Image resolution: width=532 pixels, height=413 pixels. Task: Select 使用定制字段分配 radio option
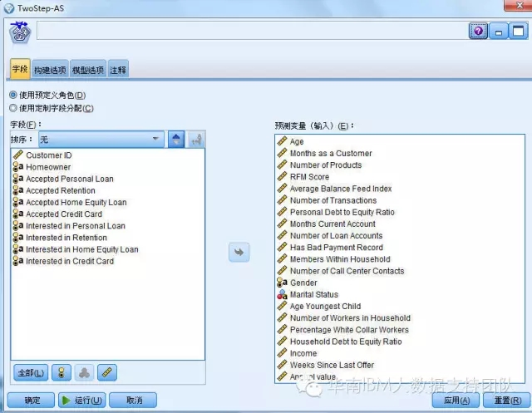pos(13,108)
